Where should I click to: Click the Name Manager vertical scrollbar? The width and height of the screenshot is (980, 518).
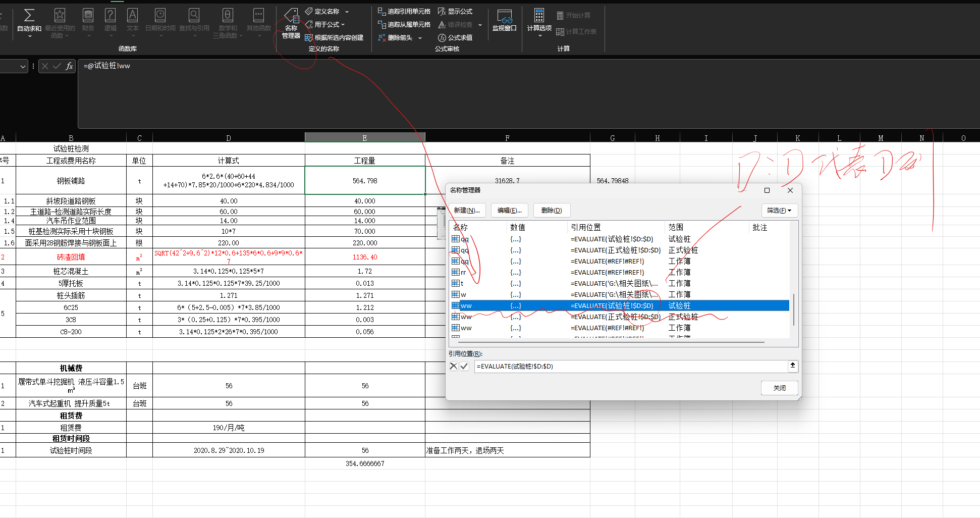click(x=794, y=310)
